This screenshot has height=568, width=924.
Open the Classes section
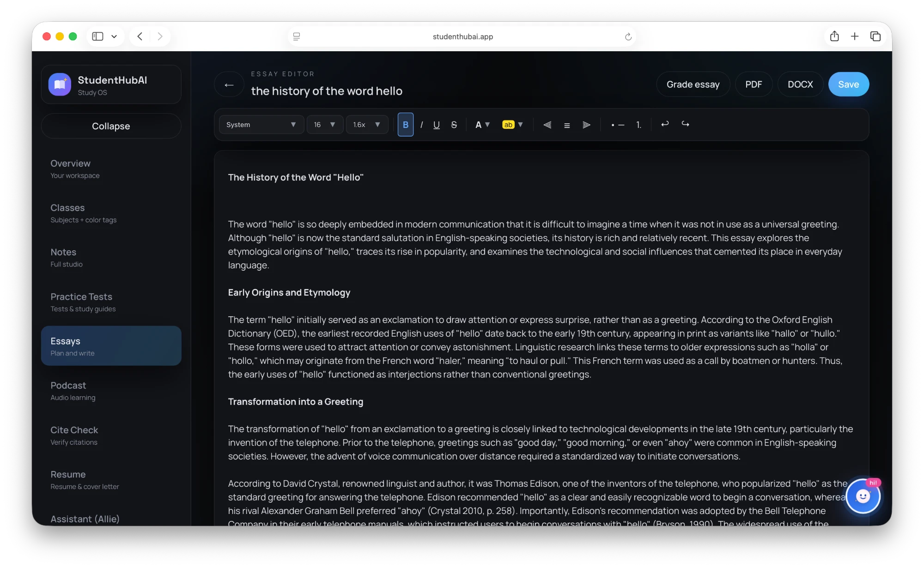[111, 213]
